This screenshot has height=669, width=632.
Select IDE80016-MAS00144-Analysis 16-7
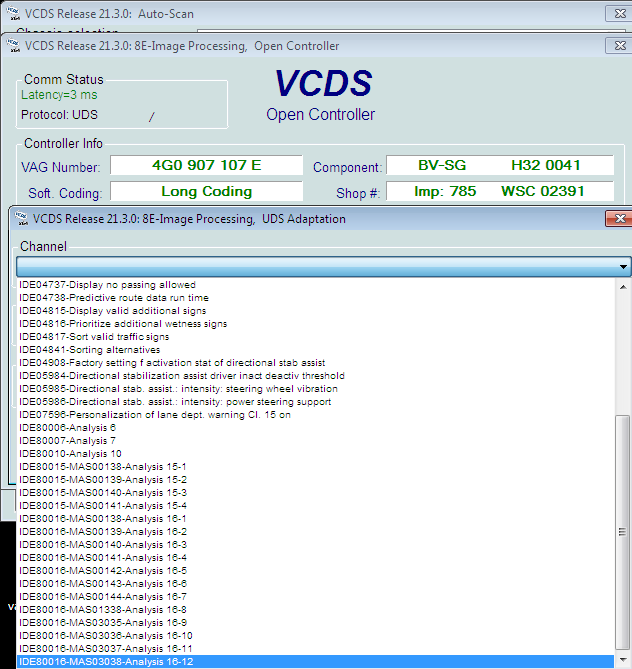click(315, 597)
